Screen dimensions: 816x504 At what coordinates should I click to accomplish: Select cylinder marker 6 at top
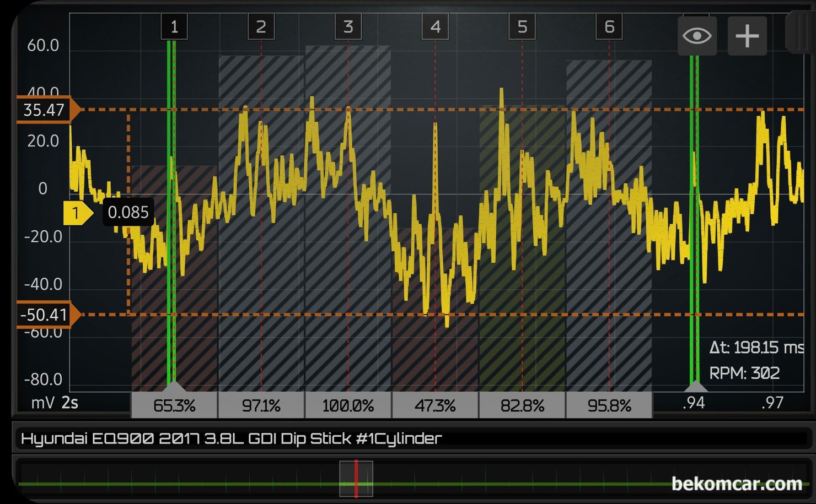tap(609, 27)
